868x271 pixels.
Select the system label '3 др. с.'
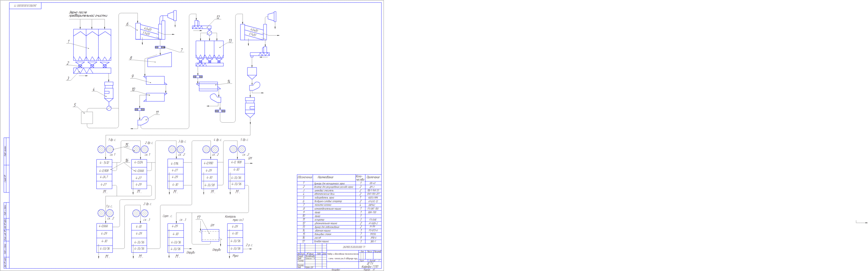click(x=182, y=142)
